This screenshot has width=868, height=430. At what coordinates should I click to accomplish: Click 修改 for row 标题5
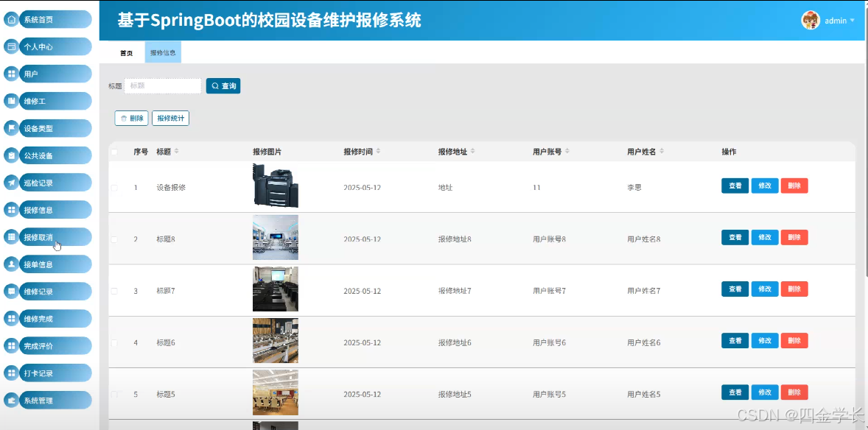[x=765, y=392]
